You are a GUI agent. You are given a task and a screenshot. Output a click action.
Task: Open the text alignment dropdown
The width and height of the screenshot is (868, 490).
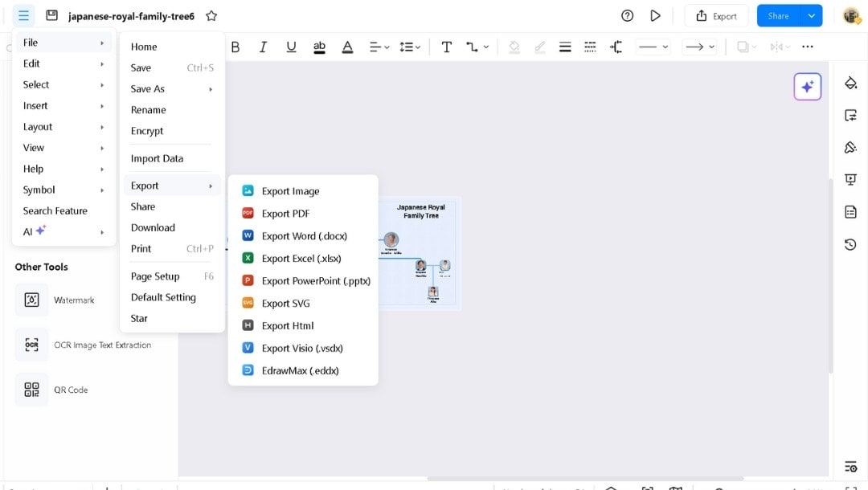[x=379, y=47]
